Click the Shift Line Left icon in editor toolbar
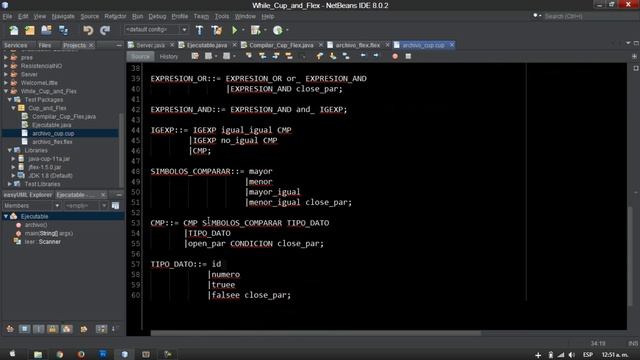Screen dimensions: 640x360 point(363,56)
